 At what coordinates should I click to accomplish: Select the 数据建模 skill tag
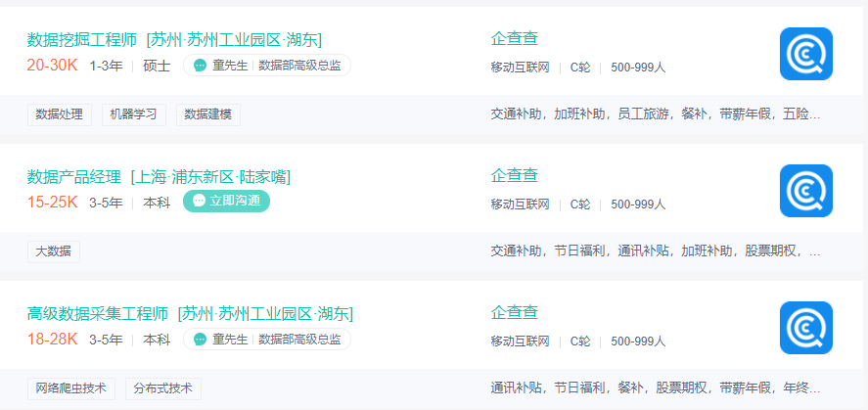[208, 114]
